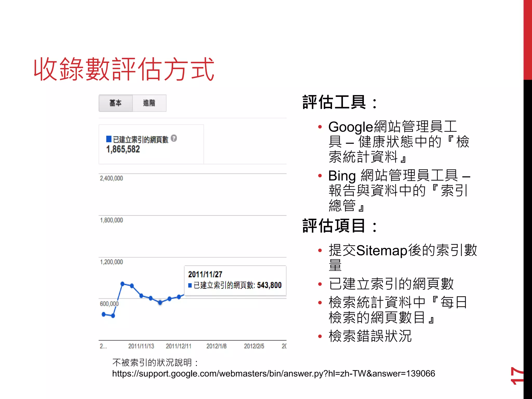Click the 檢索錯誤狀況 bullet
532x399 pixels.
point(370,336)
